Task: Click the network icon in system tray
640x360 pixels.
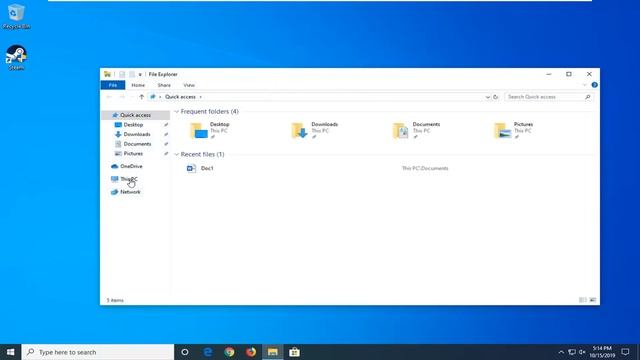Action: point(572,352)
